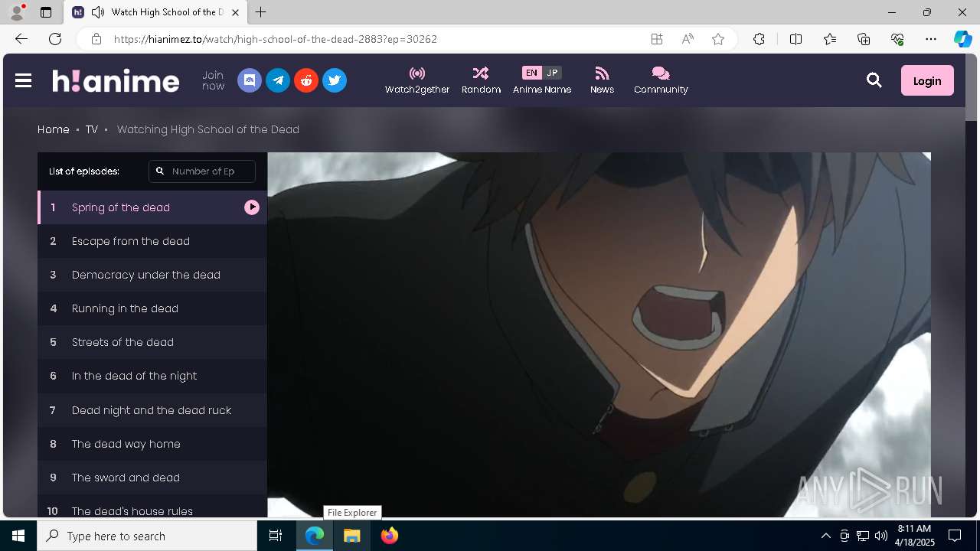Launch Firefox from the taskbar

point(390,536)
